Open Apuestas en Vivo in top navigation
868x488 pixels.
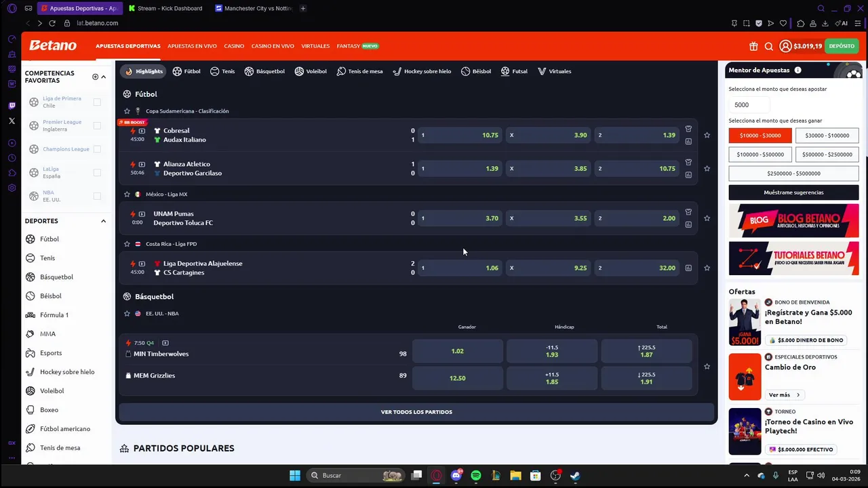[x=192, y=46]
